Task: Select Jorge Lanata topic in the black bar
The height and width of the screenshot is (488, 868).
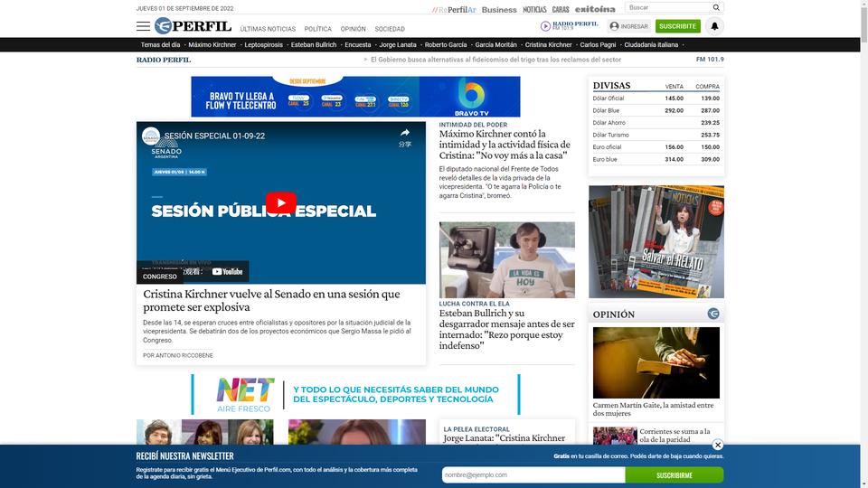Action: (x=398, y=45)
